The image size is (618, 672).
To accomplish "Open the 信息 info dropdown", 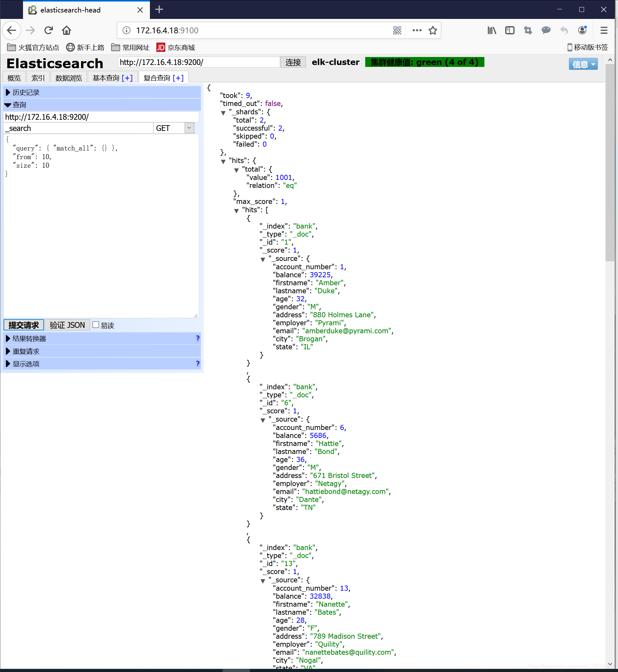I will (583, 64).
